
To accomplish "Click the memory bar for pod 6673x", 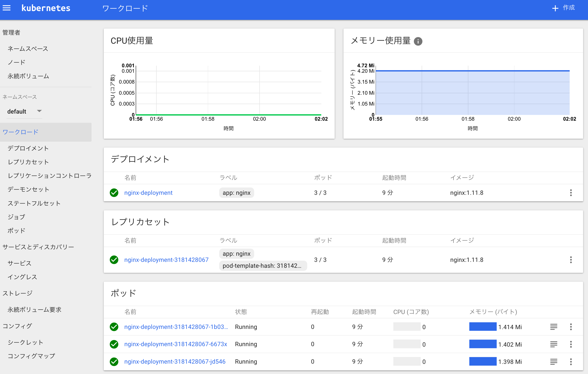I will tap(483, 344).
